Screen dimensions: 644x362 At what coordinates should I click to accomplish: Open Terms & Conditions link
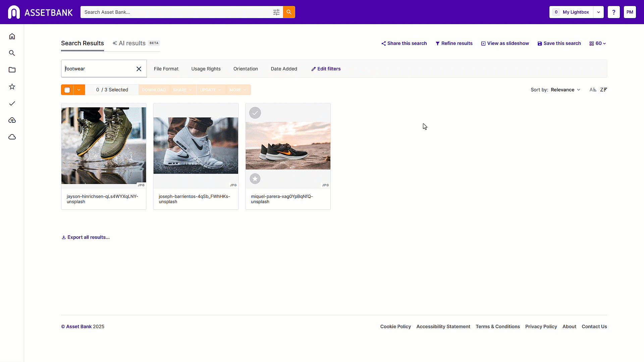point(498,326)
